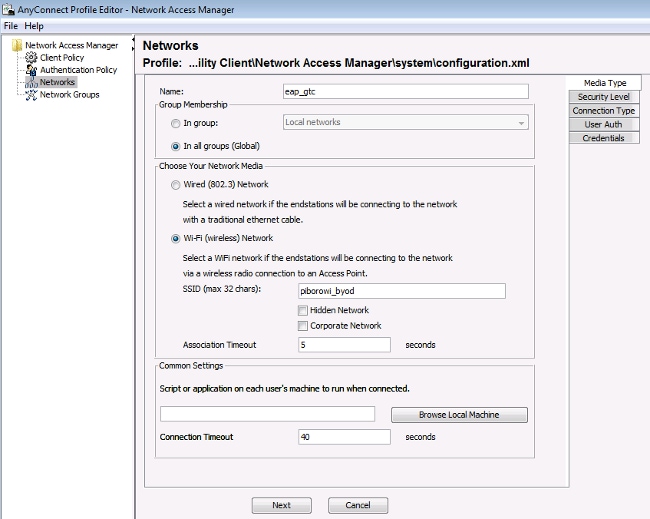Click the Association Timeout field

click(x=344, y=345)
